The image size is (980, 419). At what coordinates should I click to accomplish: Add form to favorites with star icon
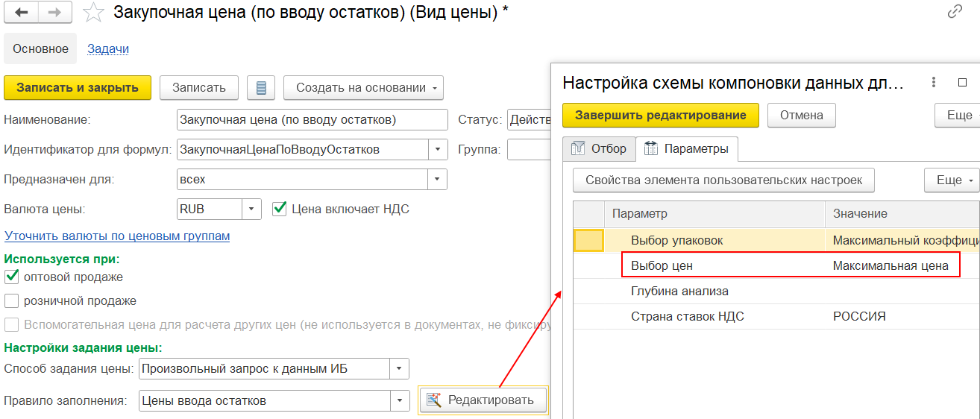93,13
